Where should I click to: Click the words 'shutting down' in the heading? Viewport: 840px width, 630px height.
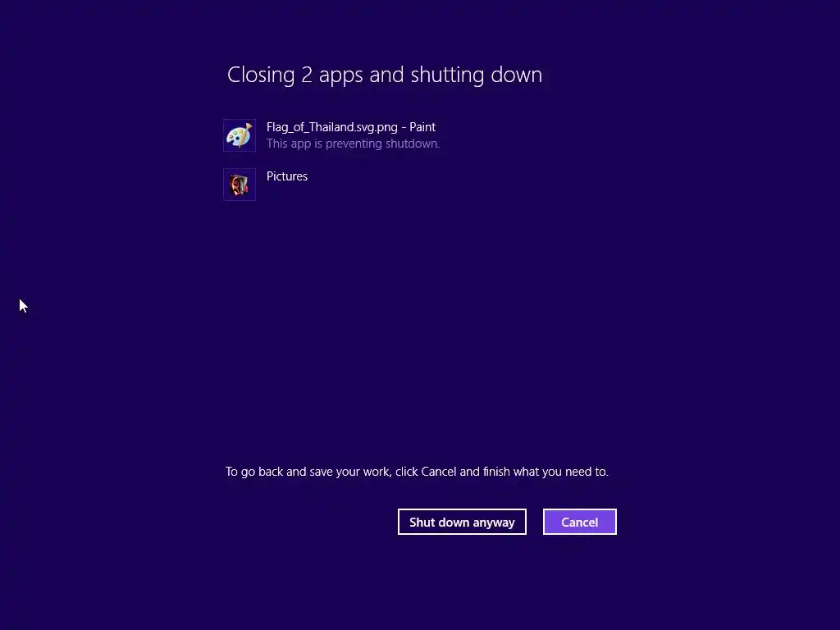[x=477, y=75]
